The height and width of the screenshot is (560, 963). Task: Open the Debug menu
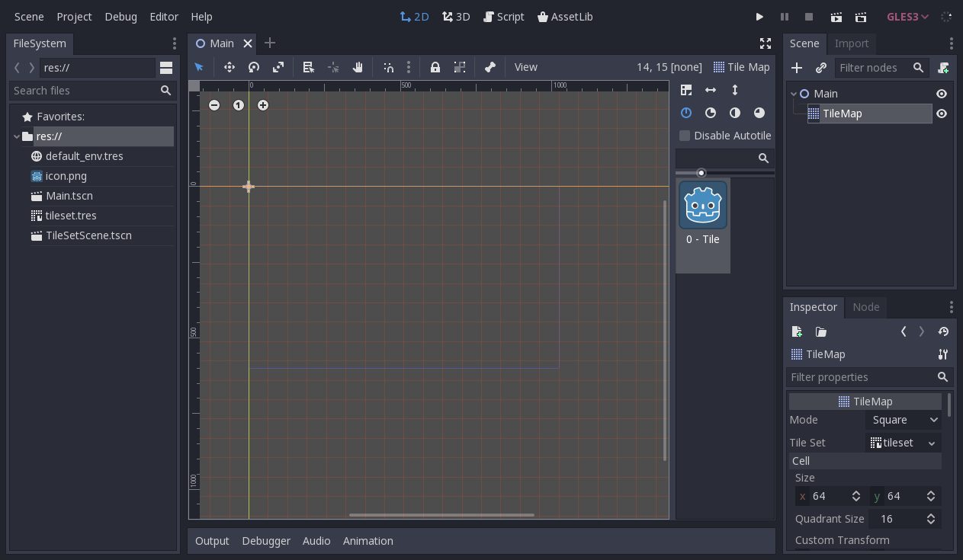click(120, 17)
